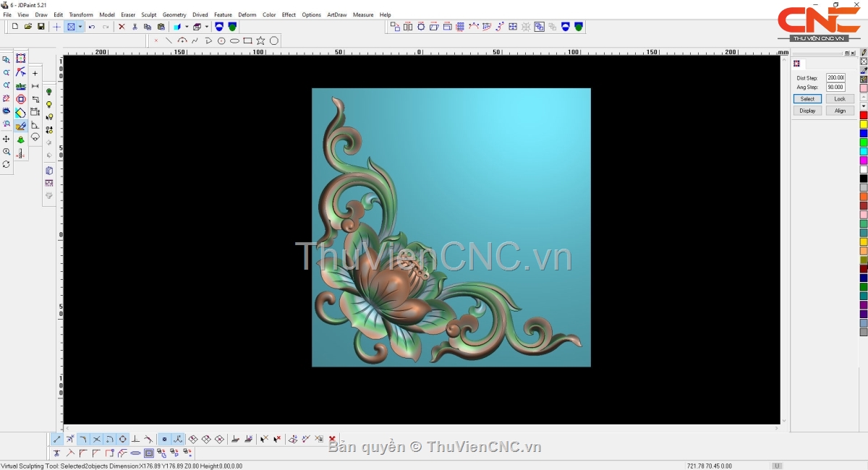Select the ellipse drawing tool

234,40
